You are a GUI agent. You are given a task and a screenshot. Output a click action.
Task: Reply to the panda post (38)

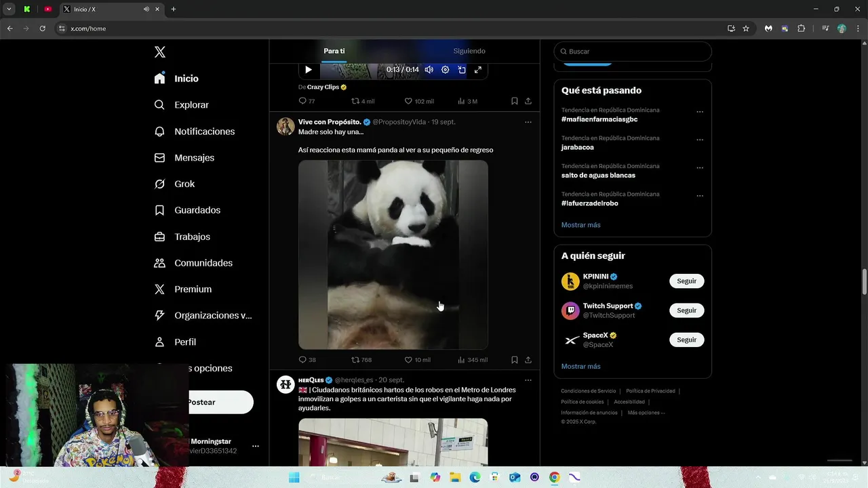[x=307, y=360]
